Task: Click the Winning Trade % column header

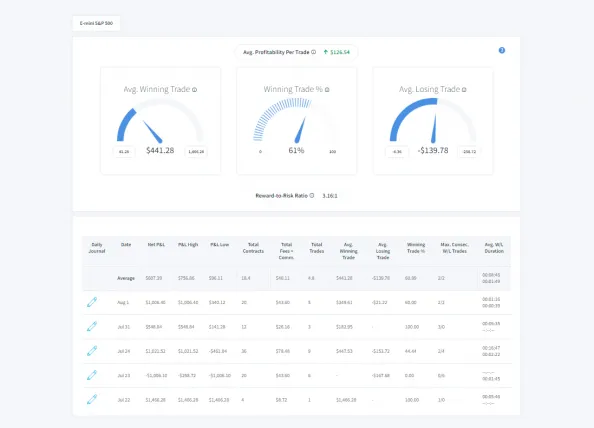Action: tap(416, 248)
